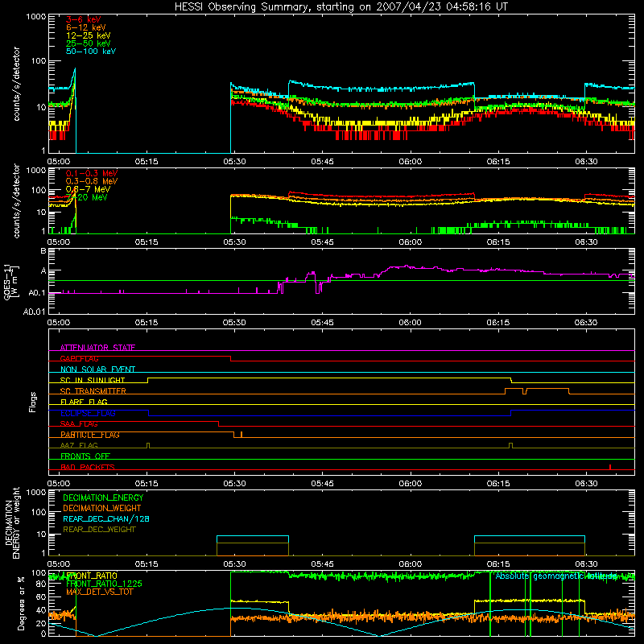644x644 pixels.
Task: Click the BAD_PACKETS flag label
Action: pyautogui.click(x=88, y=467)
